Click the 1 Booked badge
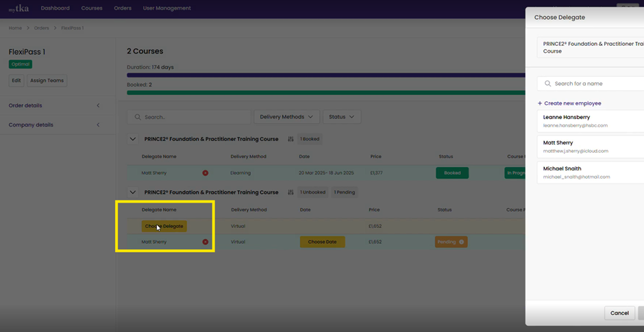Image resolution: width=644 pixels, height=332 pixels. pyautogui.click(x=310, y=139)
